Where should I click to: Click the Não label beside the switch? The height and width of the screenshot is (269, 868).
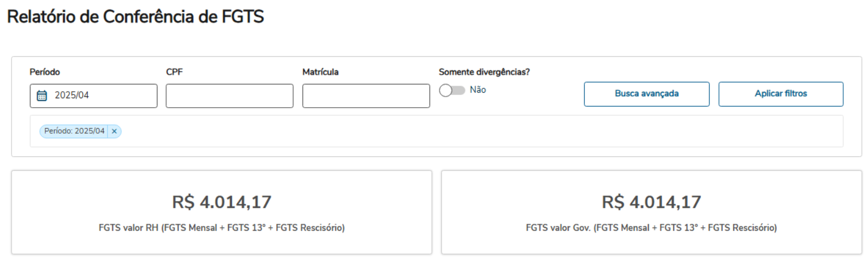coord(478,89)
